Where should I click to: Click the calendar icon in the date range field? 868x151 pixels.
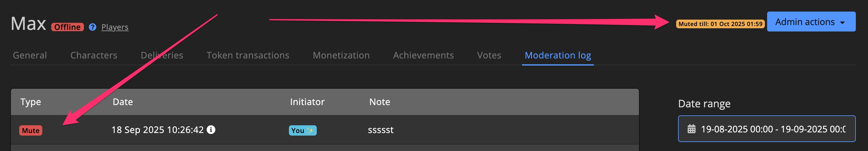[x=692, y=129]
